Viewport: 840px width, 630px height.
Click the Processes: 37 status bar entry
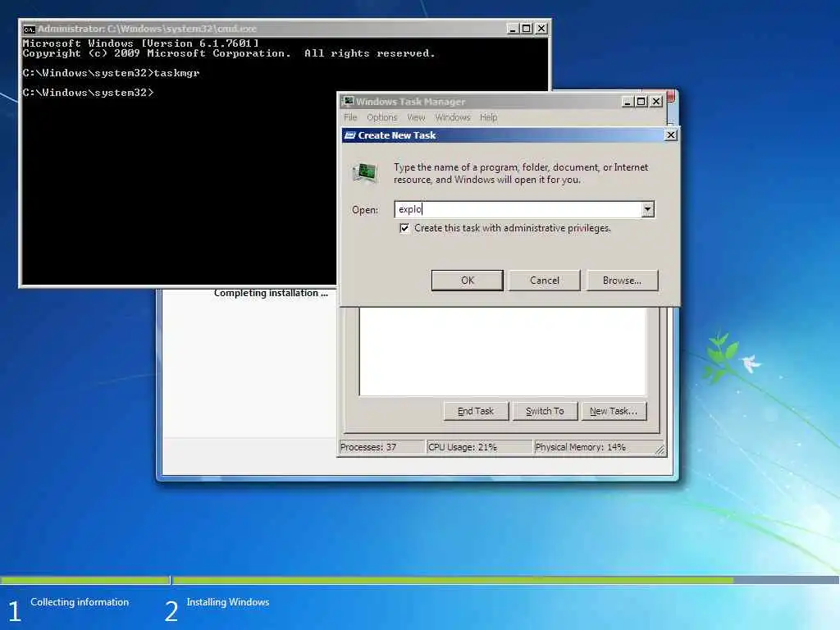coord(381,447)
